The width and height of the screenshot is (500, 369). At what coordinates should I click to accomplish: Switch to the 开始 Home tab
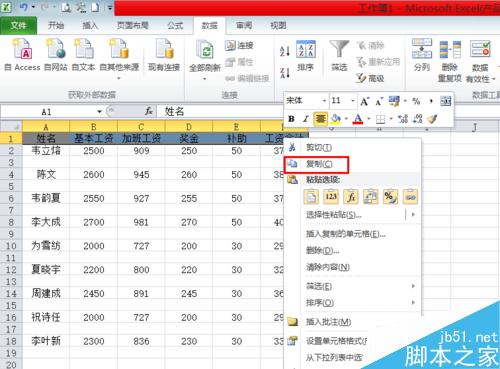(x=56, y=25)
